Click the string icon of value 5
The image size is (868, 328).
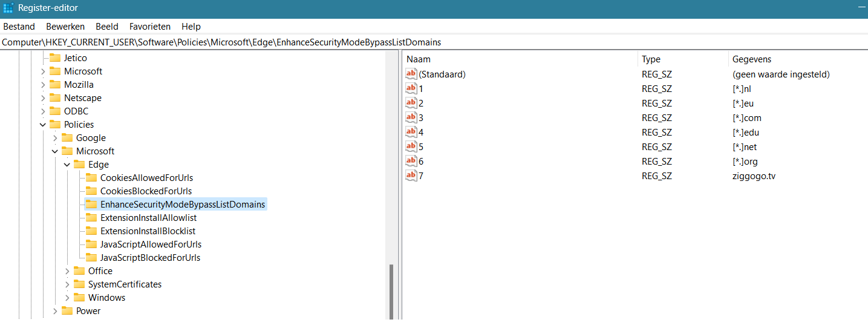point(411,146)
